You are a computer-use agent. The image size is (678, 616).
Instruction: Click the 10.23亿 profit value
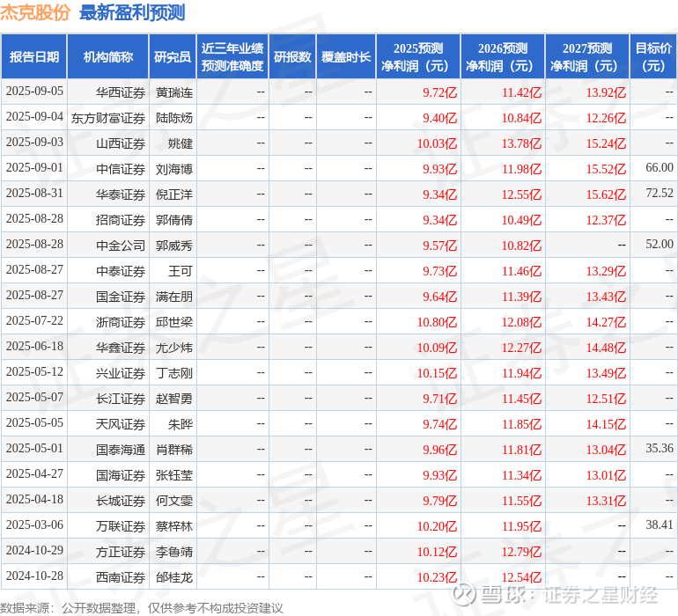(437, 577)
